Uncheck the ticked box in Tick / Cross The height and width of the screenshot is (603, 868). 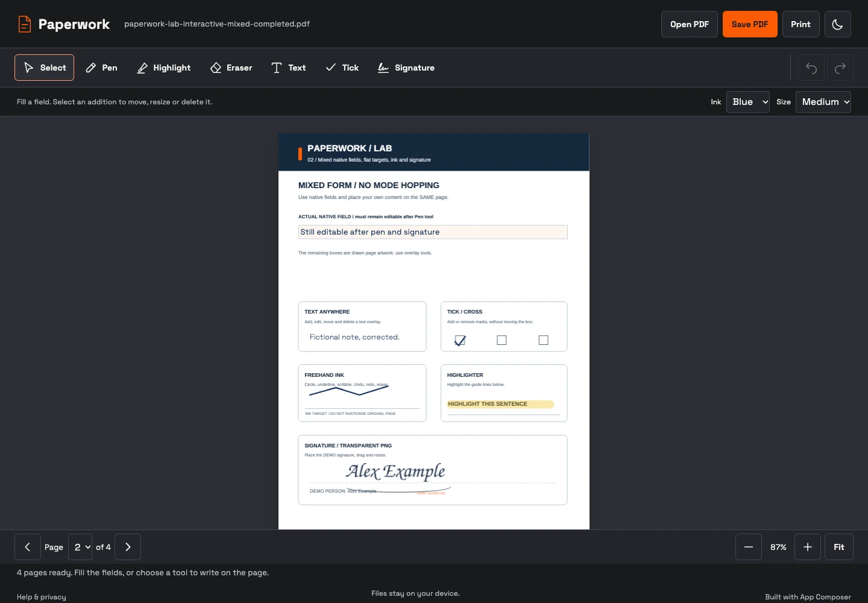click(460, 340)
